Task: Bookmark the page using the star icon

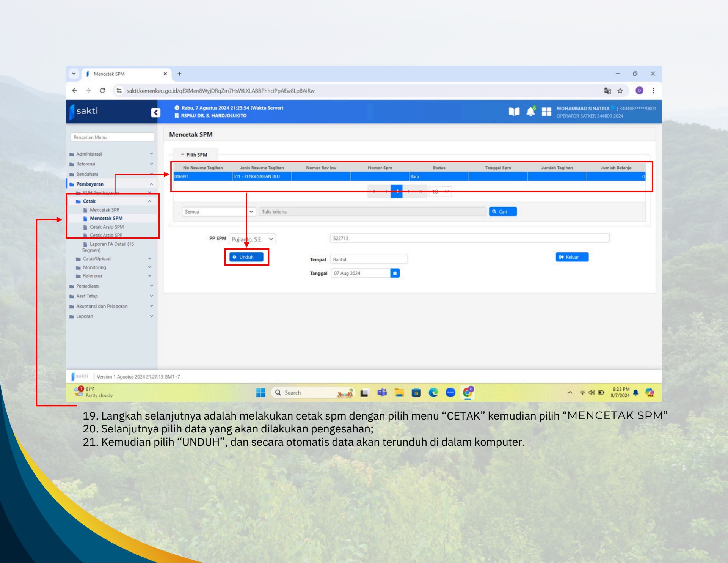Action: 621,91
